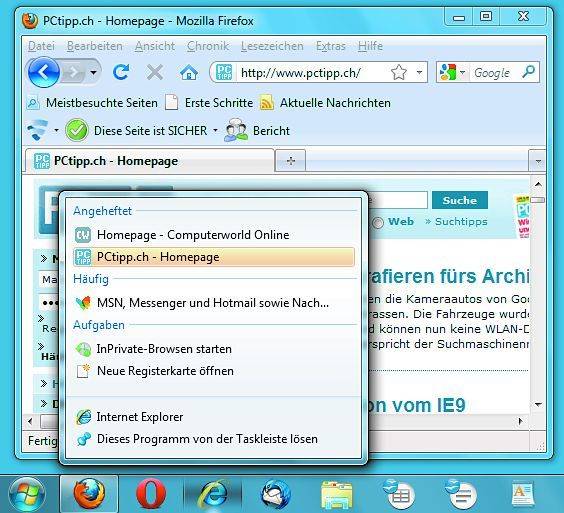
Task: Launch Internet Explorer from the jump list
Action: (x=214, y=417)
